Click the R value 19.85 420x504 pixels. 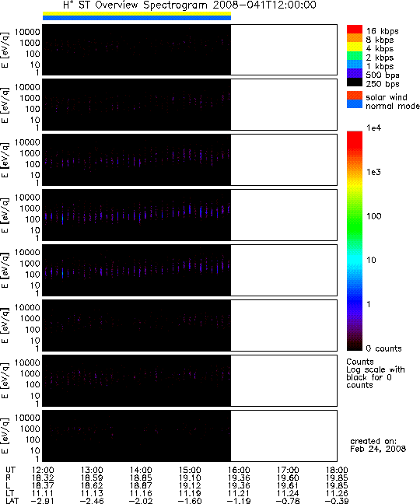click(x=337, y=478)
